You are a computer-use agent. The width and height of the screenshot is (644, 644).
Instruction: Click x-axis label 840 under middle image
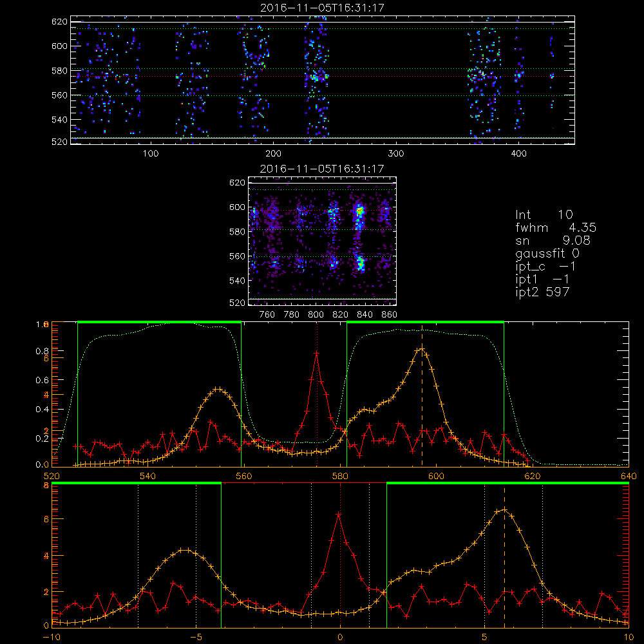365,315
